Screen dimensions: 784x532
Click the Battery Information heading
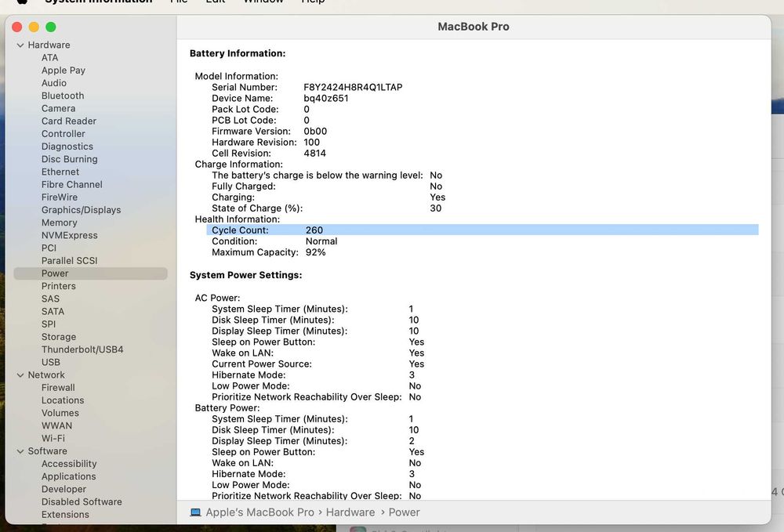pyautogui.click(x=238, y=53)
